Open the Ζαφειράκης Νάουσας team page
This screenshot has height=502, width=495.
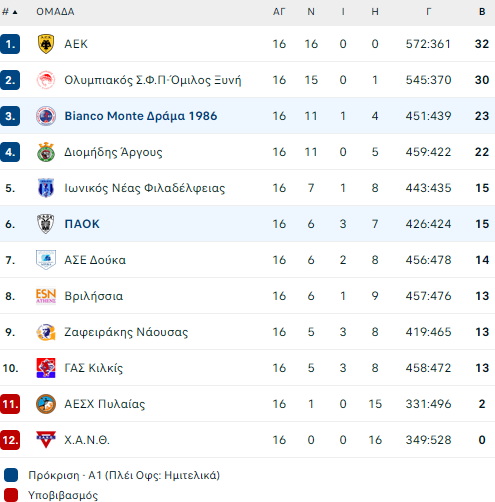[126, 332]
